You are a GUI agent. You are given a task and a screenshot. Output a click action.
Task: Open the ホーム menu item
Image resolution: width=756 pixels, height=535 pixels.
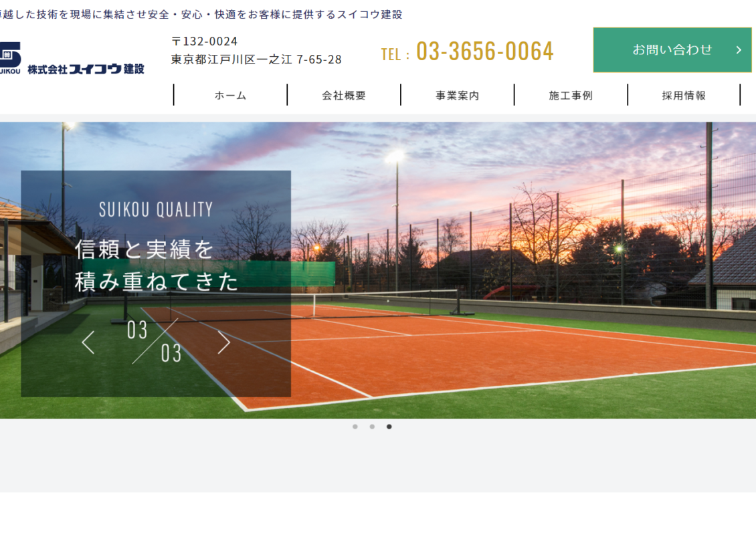click(230, 96)
